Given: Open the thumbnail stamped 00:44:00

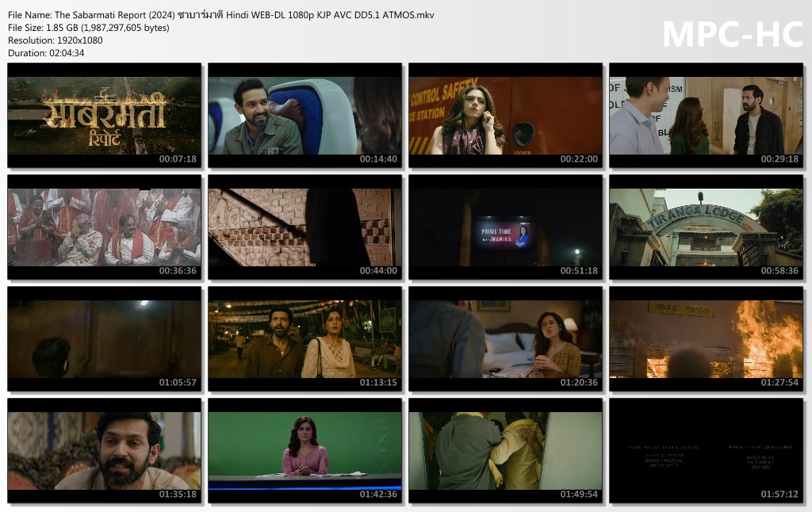Looking at the screenshot, I should [305, 227].
